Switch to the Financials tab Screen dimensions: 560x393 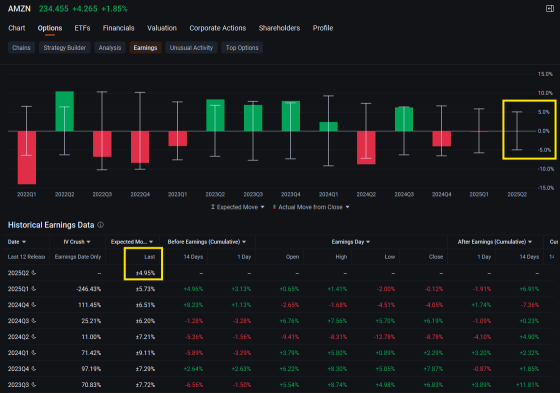coord(119,28)
